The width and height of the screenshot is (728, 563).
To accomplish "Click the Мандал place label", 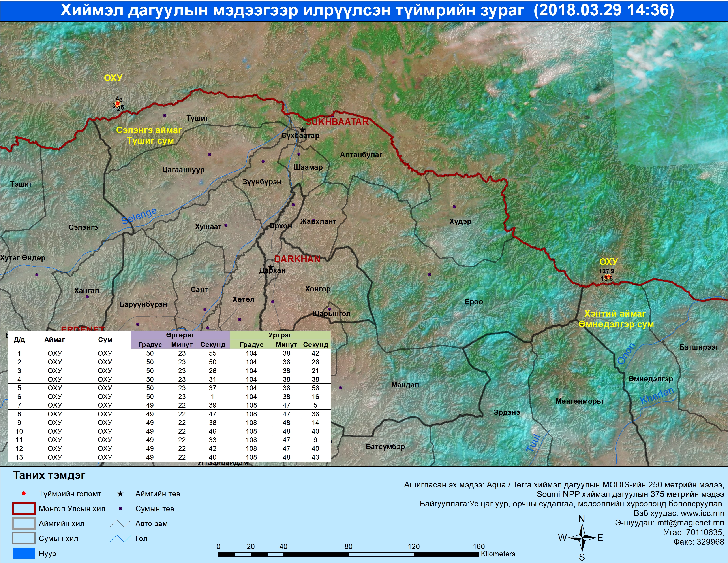I will pos(405,385).
